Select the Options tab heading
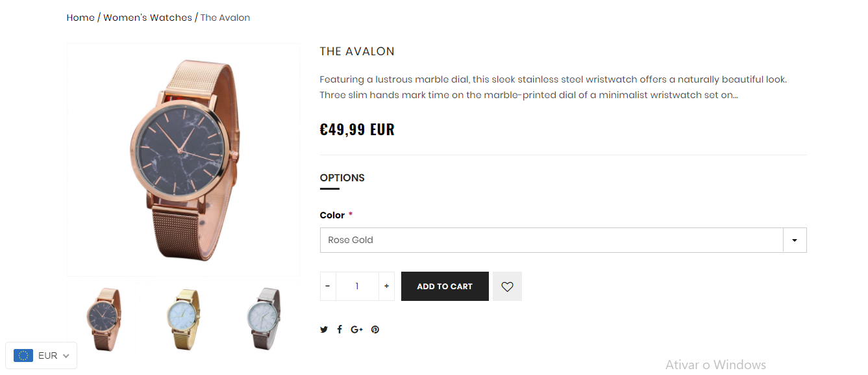 pyautogui.click(x=342, y=178)
